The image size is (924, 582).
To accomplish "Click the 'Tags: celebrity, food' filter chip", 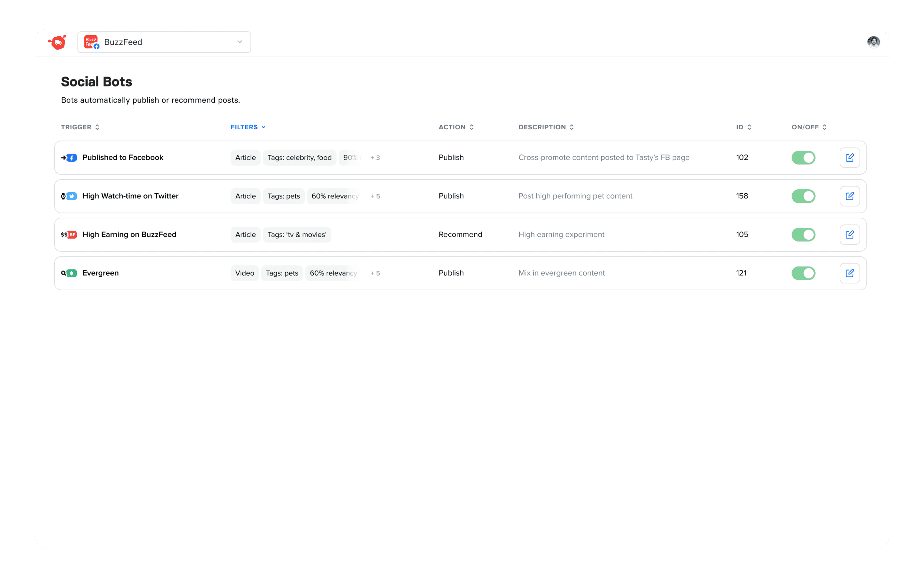I will [x=299, y=158].
